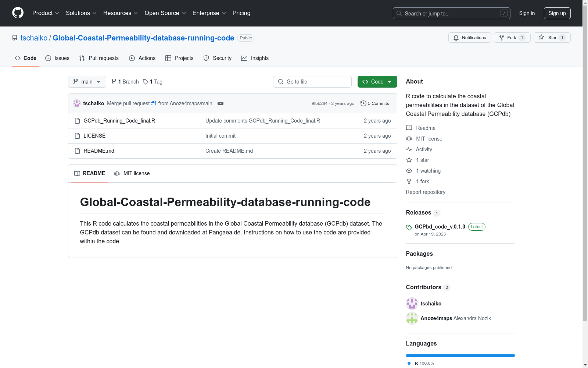Click the Sign up button
Image resolution: width=588 pixels, height=368 pixels.
click(x=557, y=13)
